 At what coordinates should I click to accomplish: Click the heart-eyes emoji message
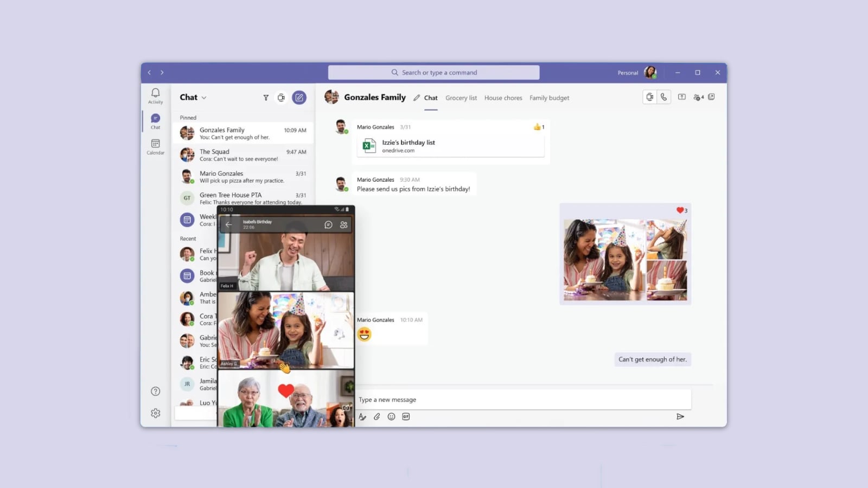(x=364, y=335)
